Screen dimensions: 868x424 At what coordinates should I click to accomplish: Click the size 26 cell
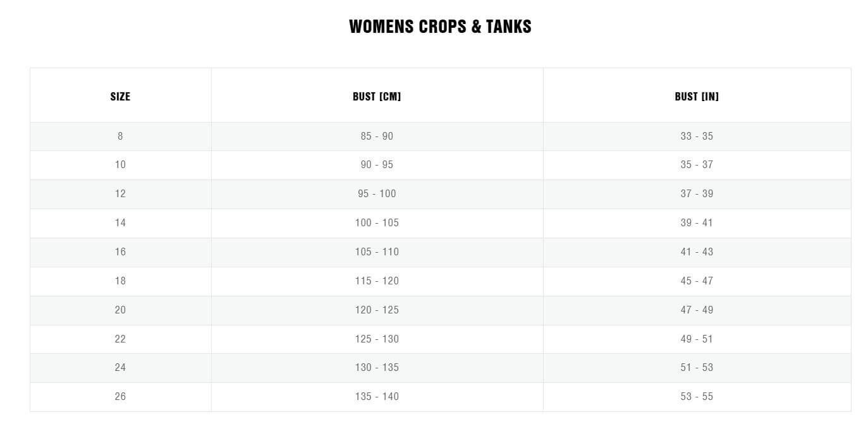120,397
